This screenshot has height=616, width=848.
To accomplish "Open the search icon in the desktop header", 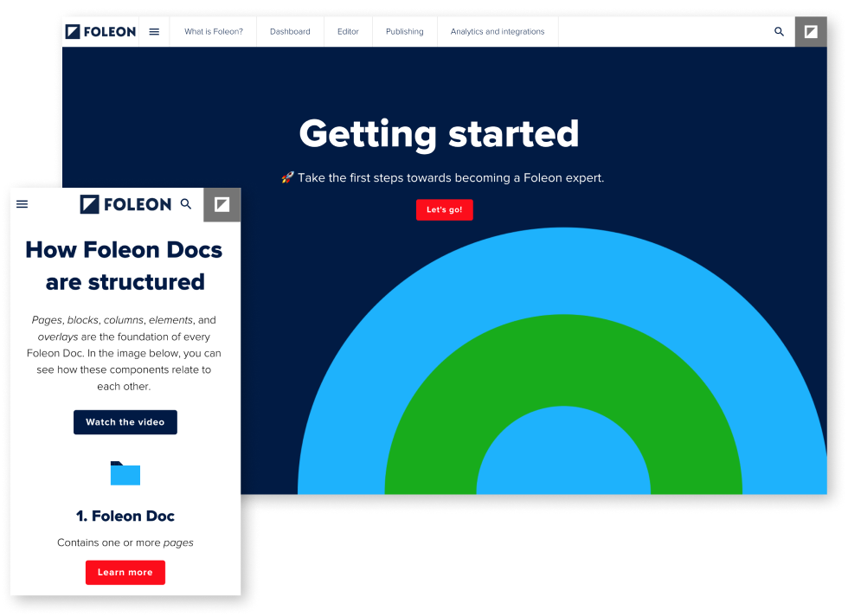I will (x=779, y=32).
